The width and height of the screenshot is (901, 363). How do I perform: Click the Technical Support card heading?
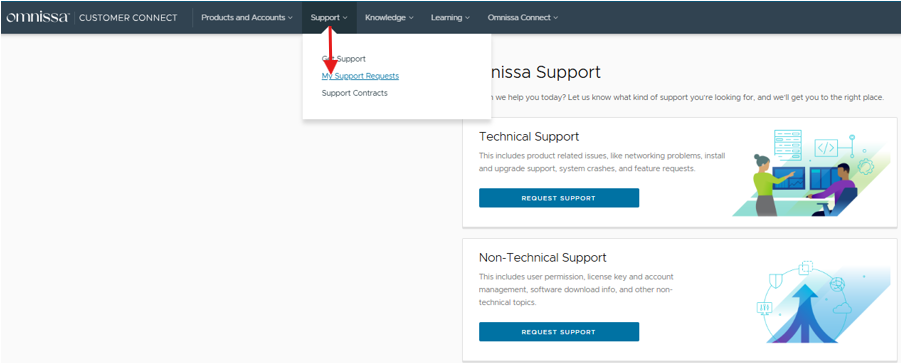tap(529, 137)
